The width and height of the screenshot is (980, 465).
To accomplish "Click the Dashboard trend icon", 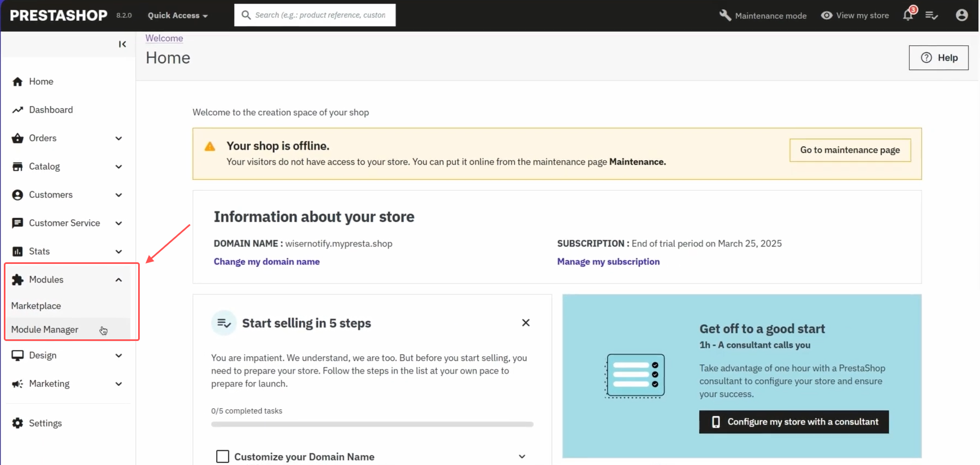I will [x=17, y=110].
